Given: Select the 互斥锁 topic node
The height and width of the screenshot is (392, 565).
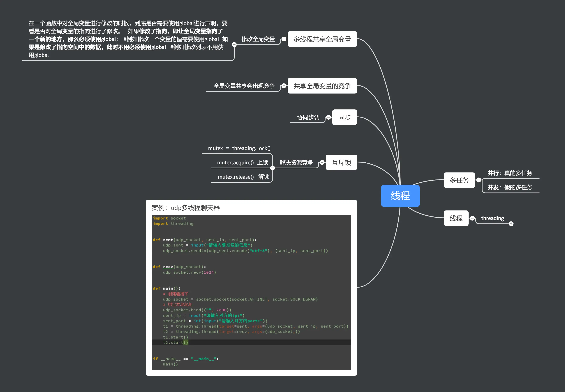Looking at the screenshot, I should pos(341,162).
